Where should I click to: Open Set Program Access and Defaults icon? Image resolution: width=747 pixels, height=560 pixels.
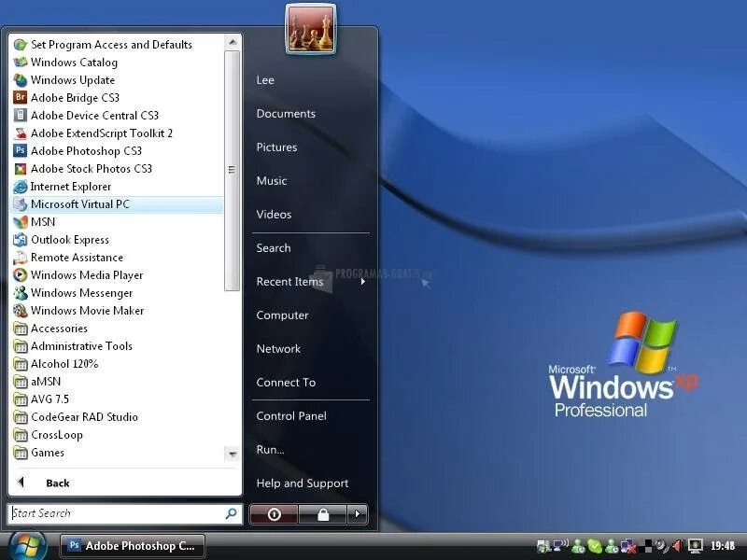click(x=20, y=45)
